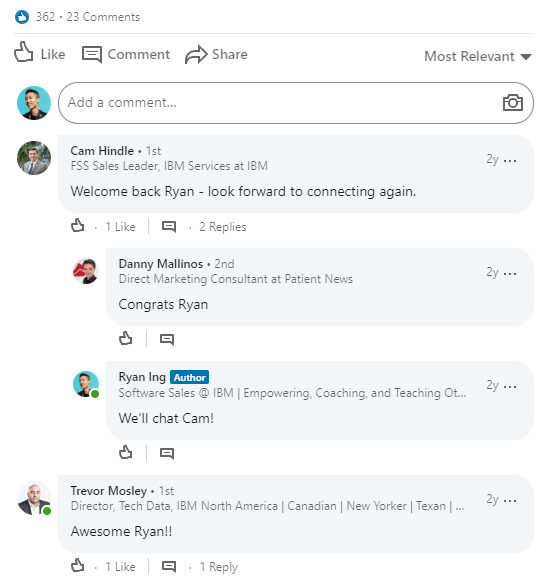Image resolution: width=549 pixels, height=586 pixels.
Task: Open the three-dot menu on Trevor Mosley's comment
Action: 510,500
